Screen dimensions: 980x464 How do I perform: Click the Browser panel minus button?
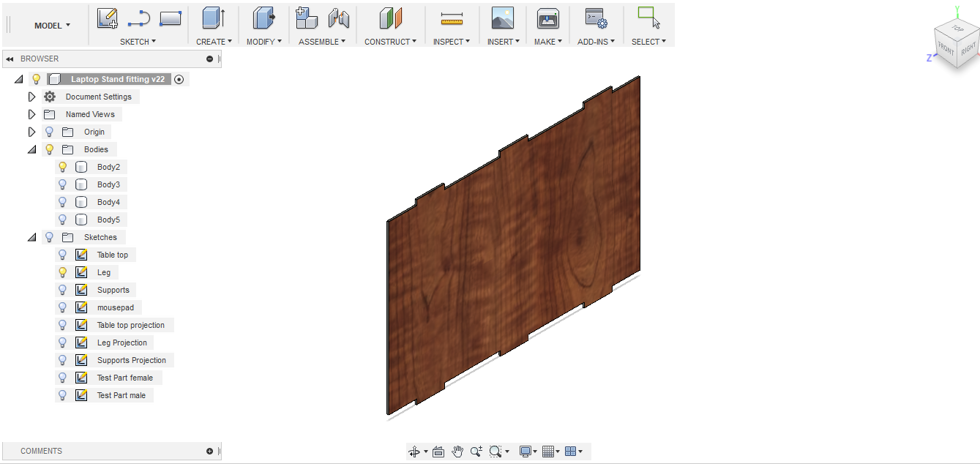[210, 59]
